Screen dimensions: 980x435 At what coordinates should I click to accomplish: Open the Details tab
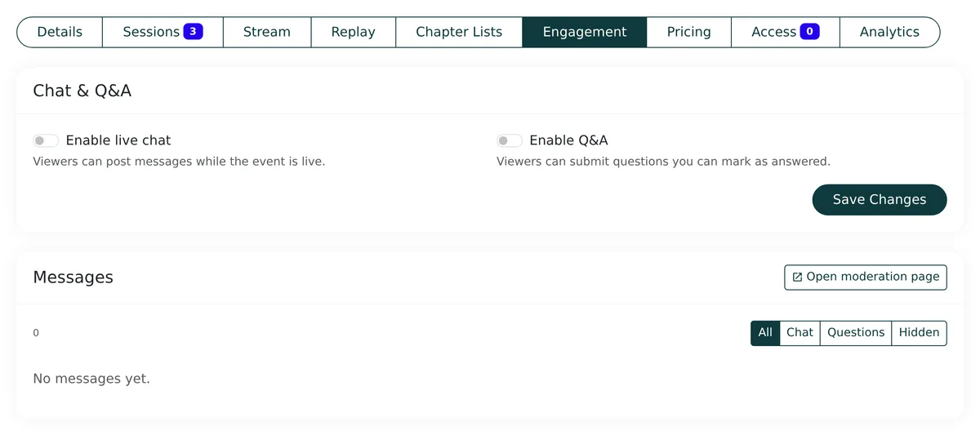point(60,32)
